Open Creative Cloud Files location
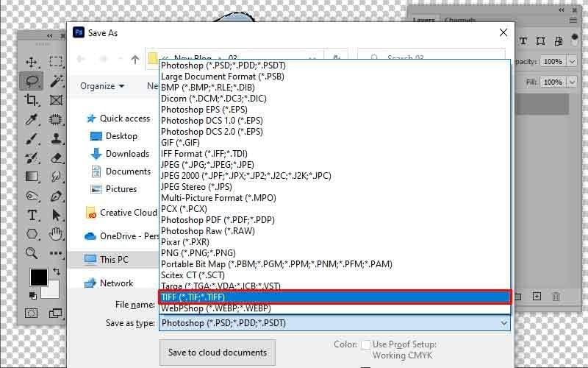Image resolution: width=588 pixels, height=368 pixels. pos(121,213)
